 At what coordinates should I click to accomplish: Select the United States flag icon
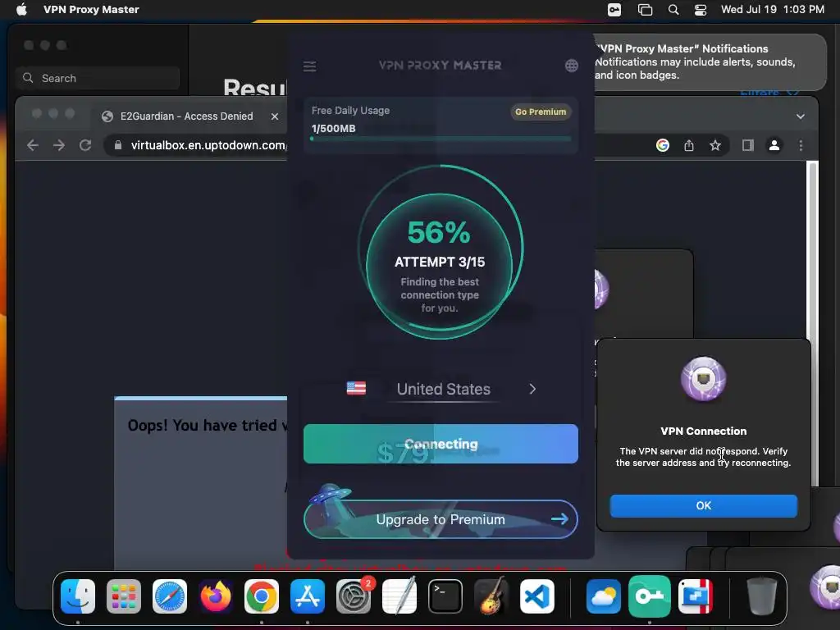point(356,388)
